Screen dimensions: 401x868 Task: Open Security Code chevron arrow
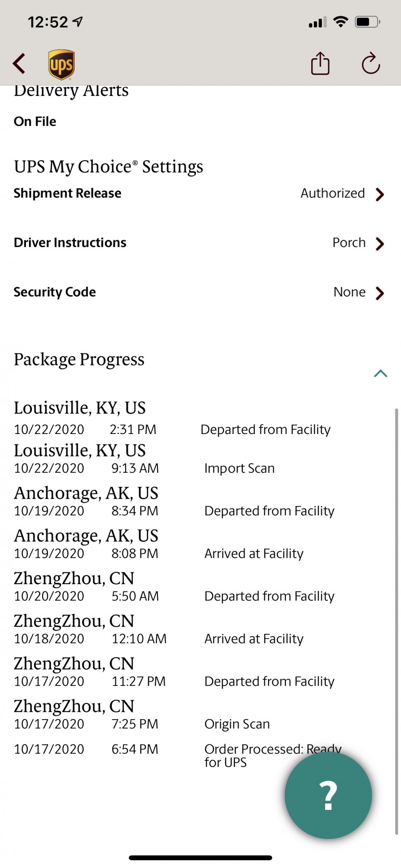tap(380, 293)
